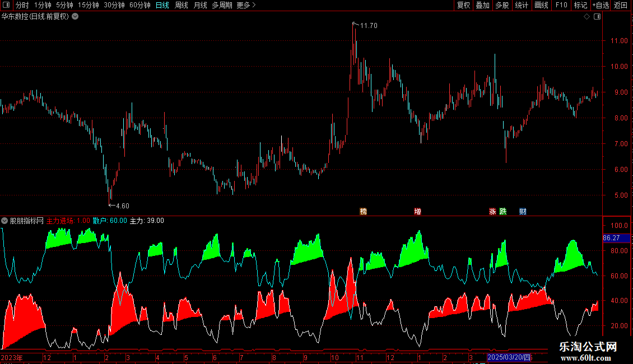
Task: Click the 叠加 overlay button
Action: click(x=482, y=5)
